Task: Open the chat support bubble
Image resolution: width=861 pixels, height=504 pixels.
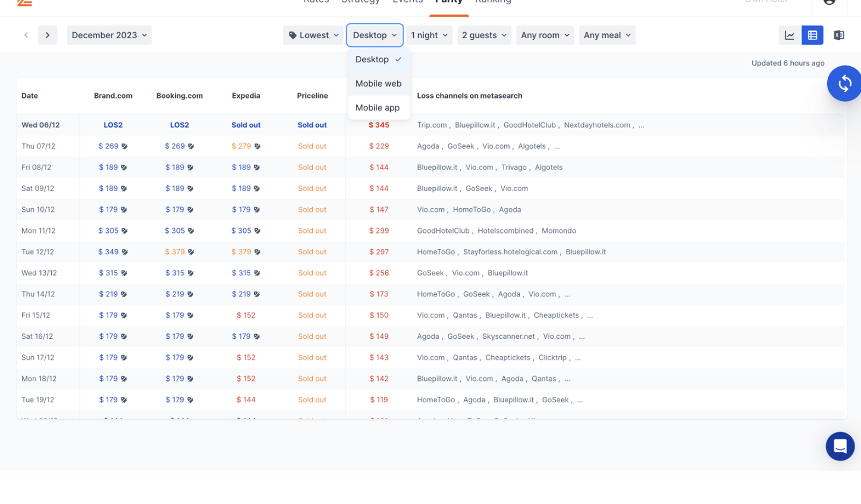Action: [x=840, y=446]
